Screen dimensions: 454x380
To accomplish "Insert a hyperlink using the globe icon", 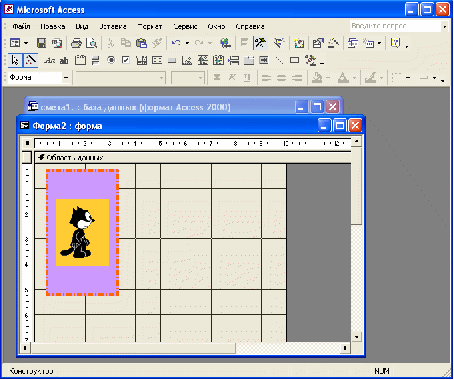I will tap(225, 43).
